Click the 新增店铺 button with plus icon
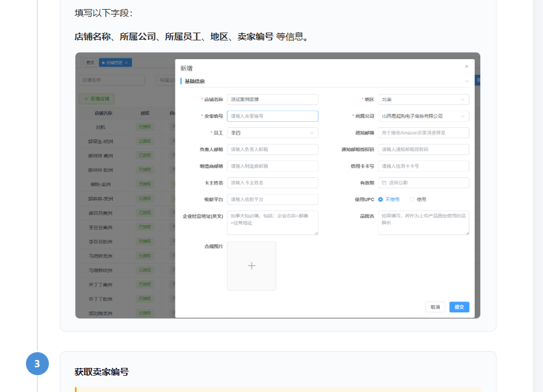The image size is (543, 392). pos(97,99)
